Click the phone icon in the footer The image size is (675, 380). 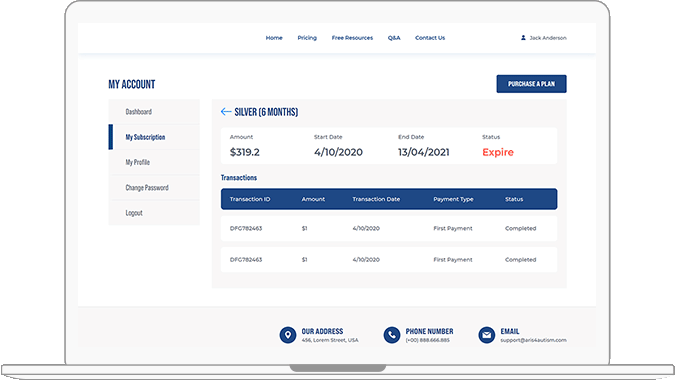pos(392,335)
